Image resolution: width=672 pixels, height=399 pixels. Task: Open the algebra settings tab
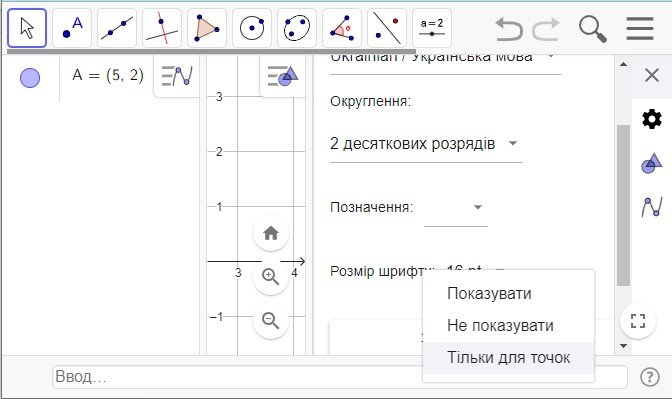(652, 207)
